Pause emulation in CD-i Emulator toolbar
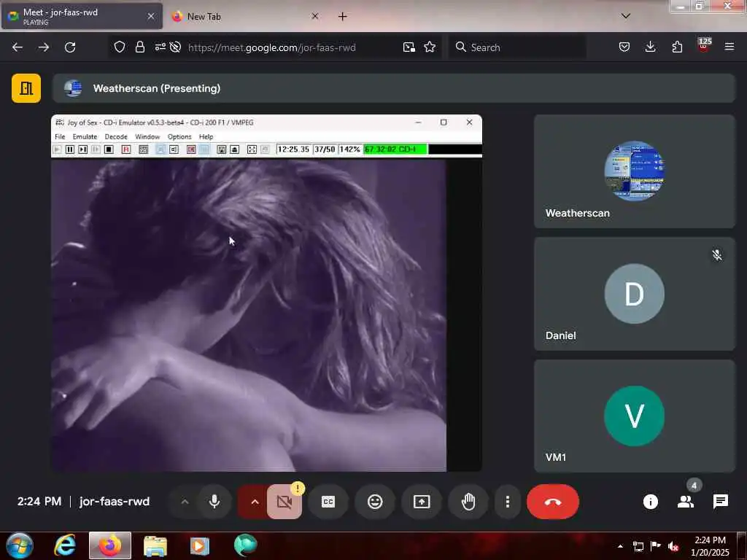 tap(69, 149)
